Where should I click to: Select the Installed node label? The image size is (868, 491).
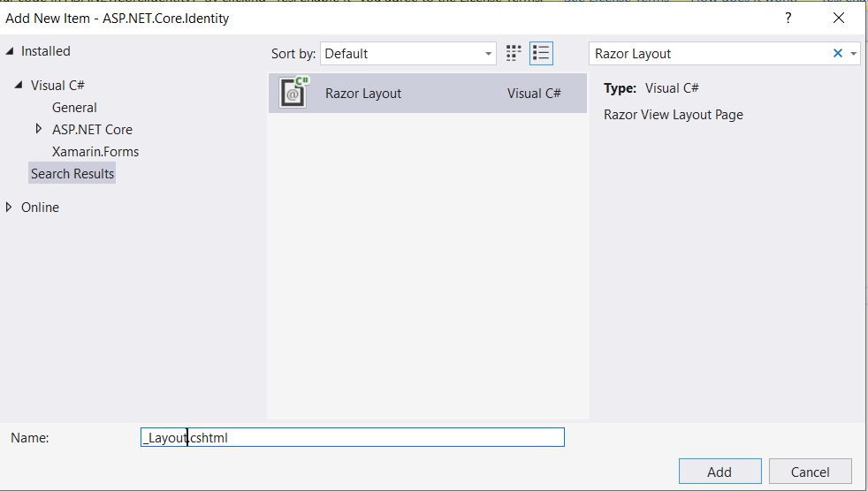(x=45, y=51)
